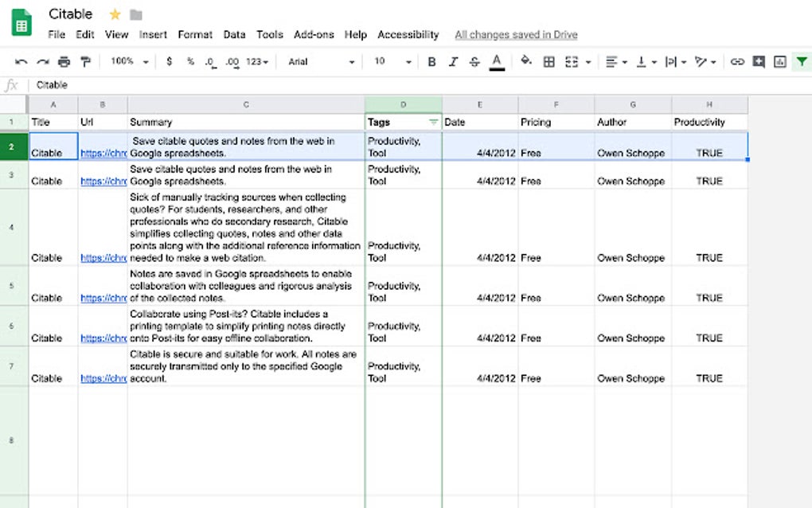Toggle the filter with the green funnel icon
The width and height of the screenshot is (812, 508).
pyautogui.click(x=802, y=61)
